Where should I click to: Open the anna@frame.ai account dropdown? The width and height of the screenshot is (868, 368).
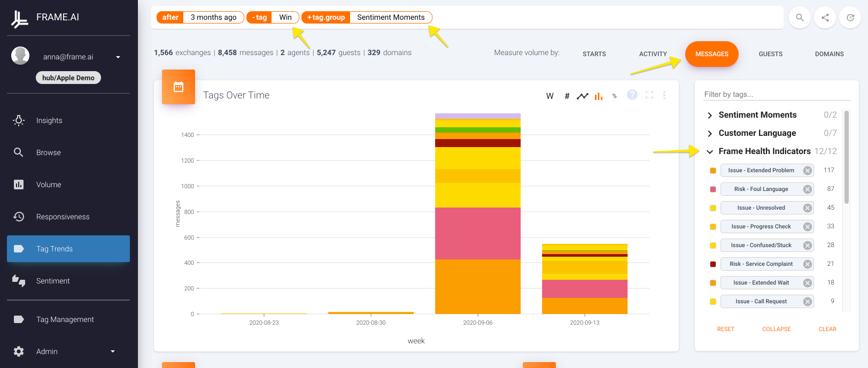pyautogui.click(x=118, y=57)
